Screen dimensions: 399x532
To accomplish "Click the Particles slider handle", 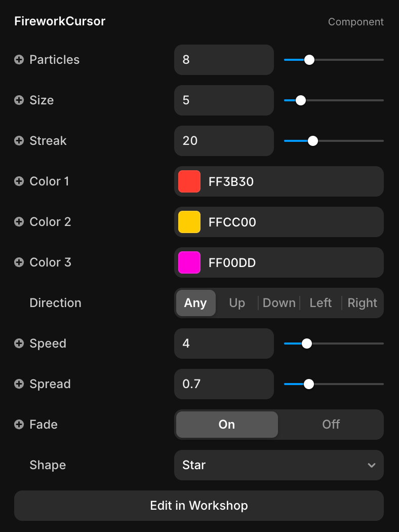I will point(309,60).
